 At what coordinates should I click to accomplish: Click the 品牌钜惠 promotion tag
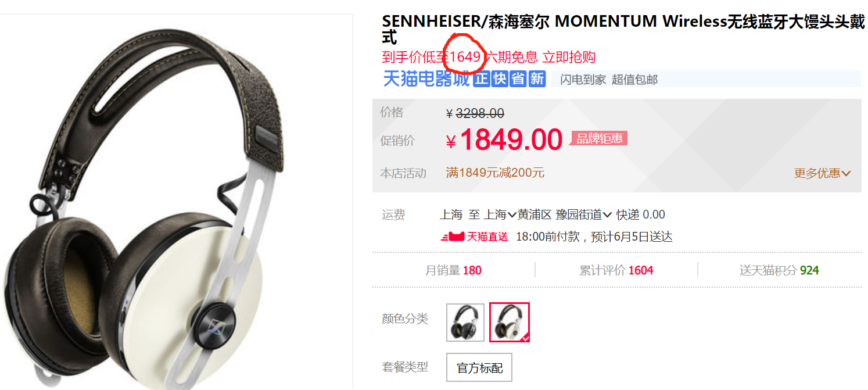coord(599,138)
